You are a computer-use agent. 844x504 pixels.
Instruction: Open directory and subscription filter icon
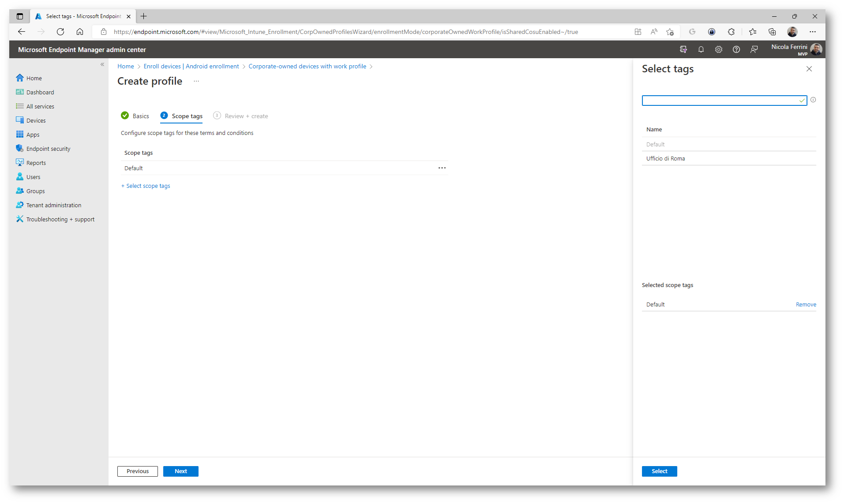click(683, 49)
